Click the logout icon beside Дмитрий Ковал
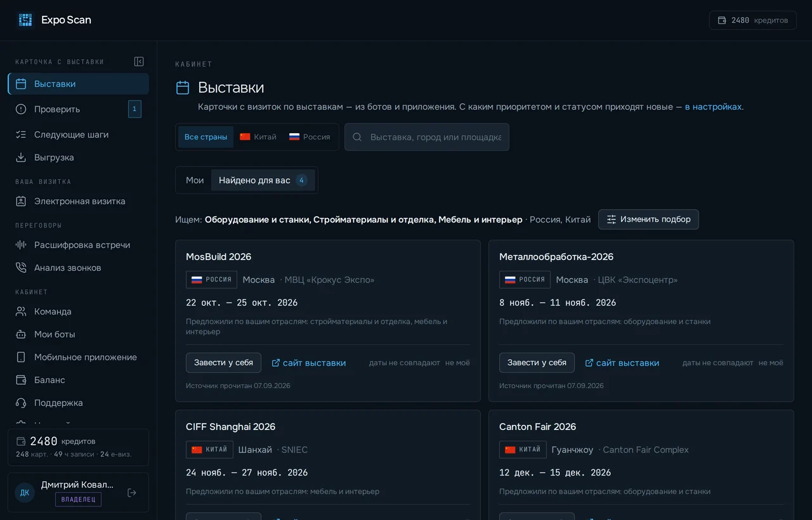This screenshot has height=520, width=812. point(132,493)
